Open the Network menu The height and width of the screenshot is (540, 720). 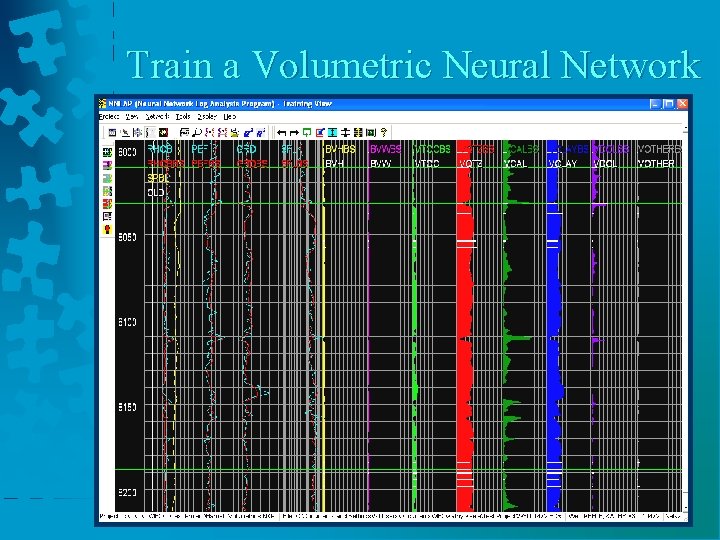158,117
